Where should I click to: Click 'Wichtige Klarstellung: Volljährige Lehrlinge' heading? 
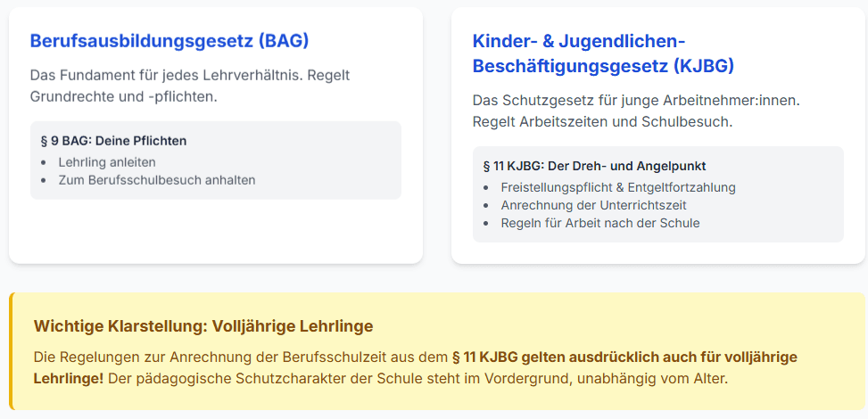click(x=203, y=326)
